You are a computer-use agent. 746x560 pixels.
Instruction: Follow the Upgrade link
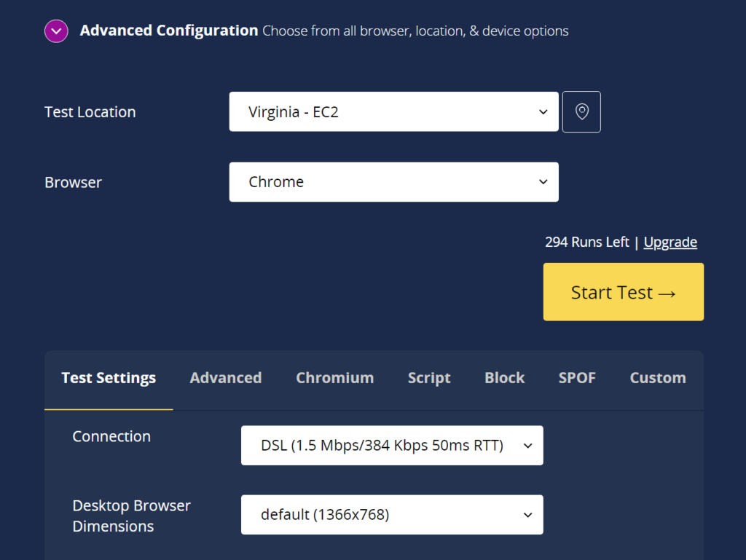tap(670, 242)
